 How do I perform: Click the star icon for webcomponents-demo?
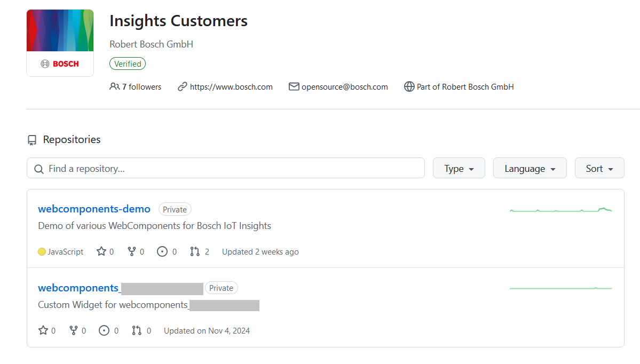pos(101,251)
